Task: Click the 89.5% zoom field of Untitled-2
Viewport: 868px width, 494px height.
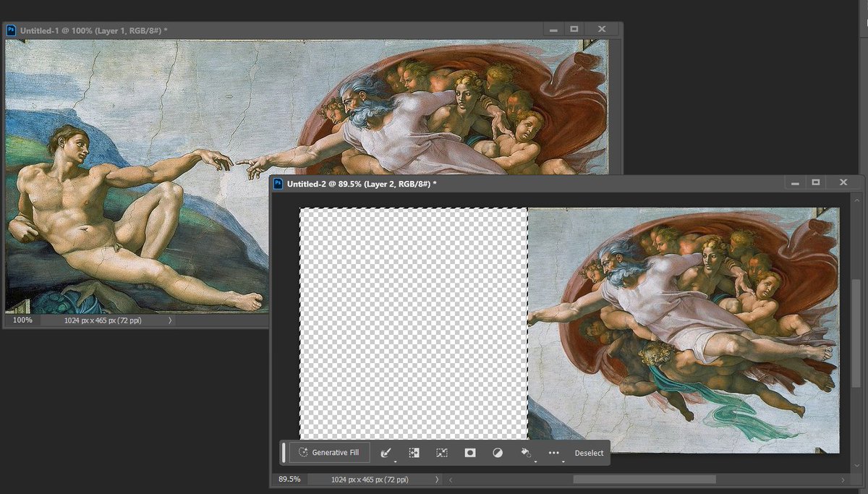Action: click(289, 479)
